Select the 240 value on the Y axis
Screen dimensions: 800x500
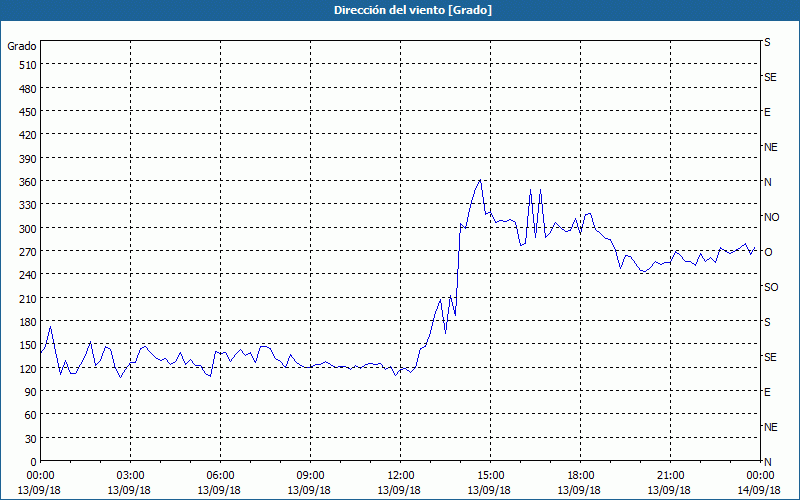pyautogui.click(x=28, y=275)
